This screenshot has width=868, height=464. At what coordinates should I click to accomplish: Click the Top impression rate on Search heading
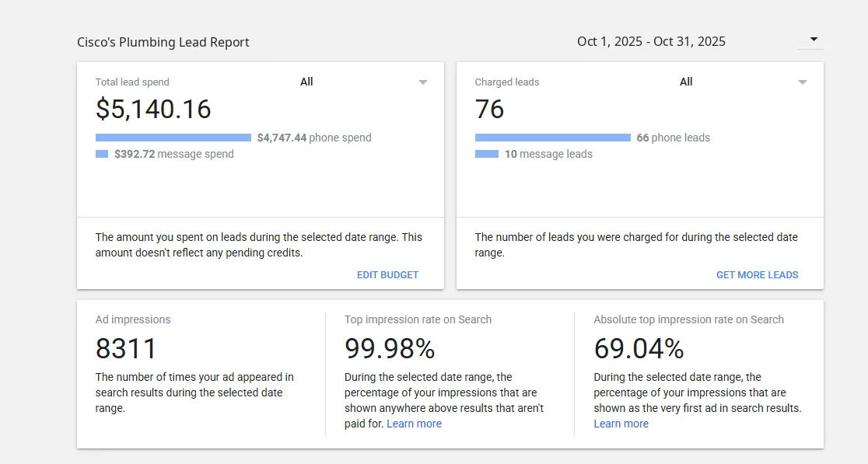coord(418,319)
